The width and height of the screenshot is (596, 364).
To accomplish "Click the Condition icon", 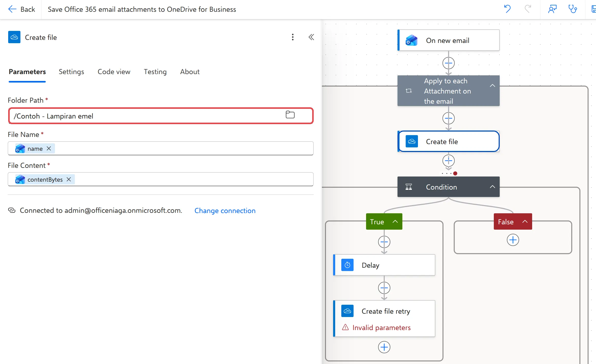I will [x=409, y=187].
